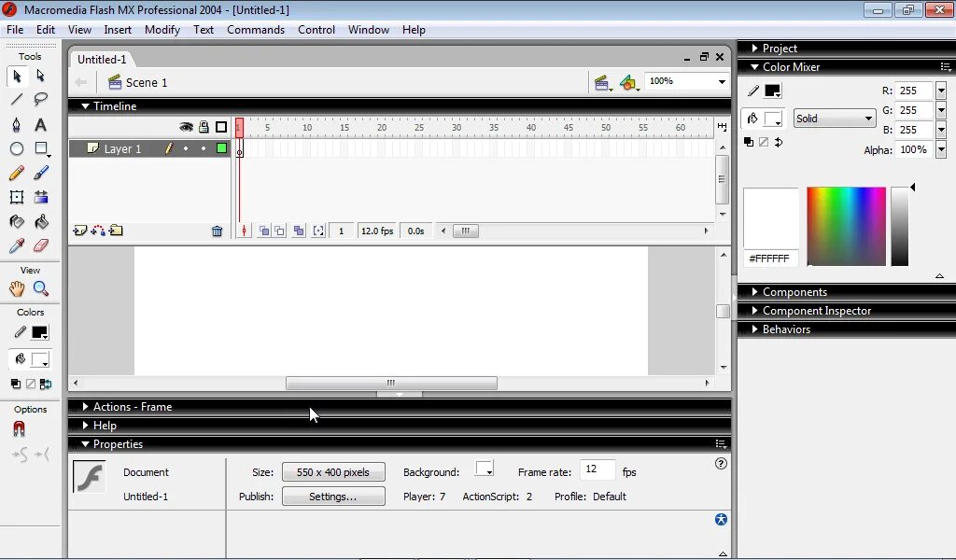The height and width of the screenshot is (560, 956).
Task: Click Scene 1 in the edit bar
Action: pyautogui.click(x=147, y=83)
